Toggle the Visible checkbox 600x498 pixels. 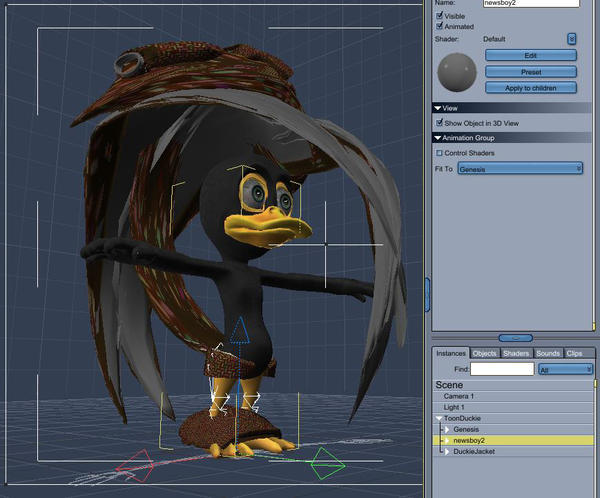tap(440, 16)
